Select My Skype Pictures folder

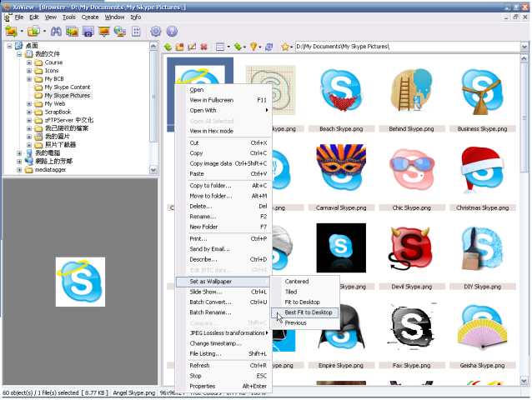tap(68, 96)
